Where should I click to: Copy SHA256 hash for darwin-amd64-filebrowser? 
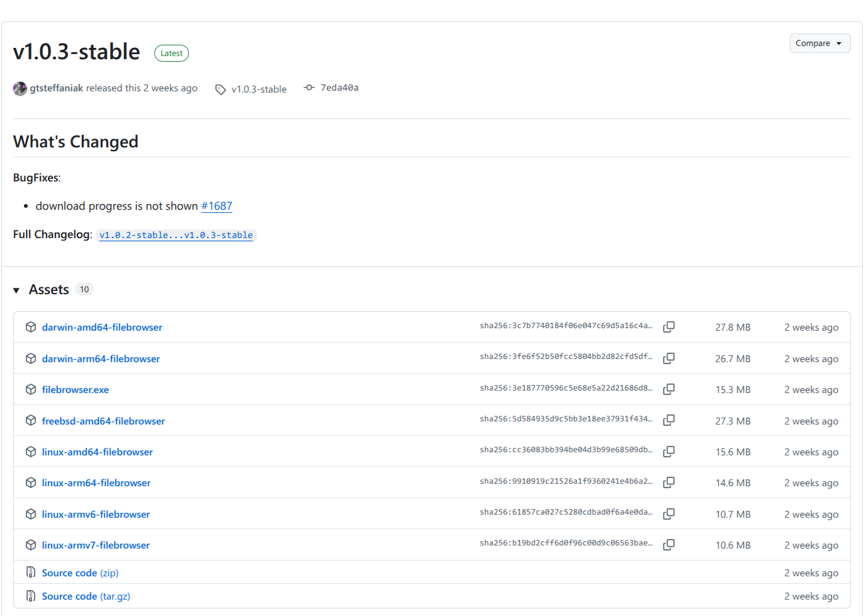(669, 327)
